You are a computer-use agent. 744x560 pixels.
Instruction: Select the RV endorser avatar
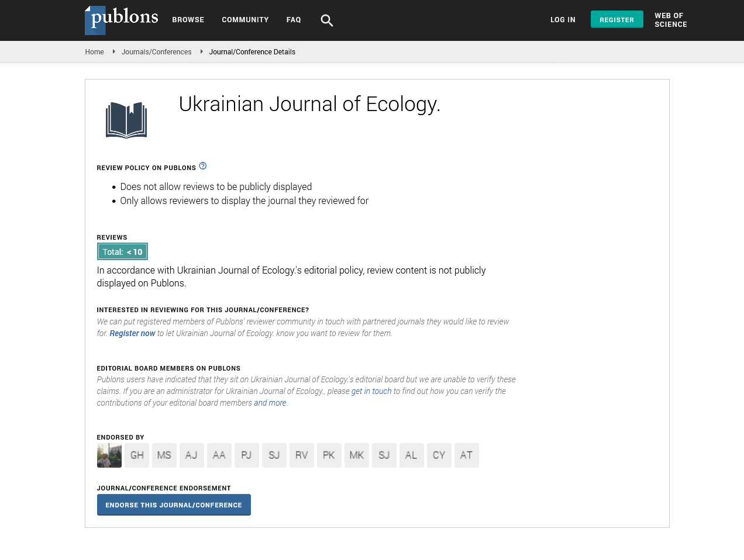(x=301, y=455)
